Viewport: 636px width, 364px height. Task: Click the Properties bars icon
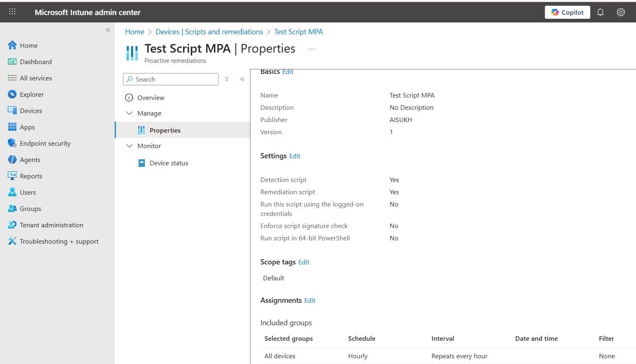coord(141,130)
